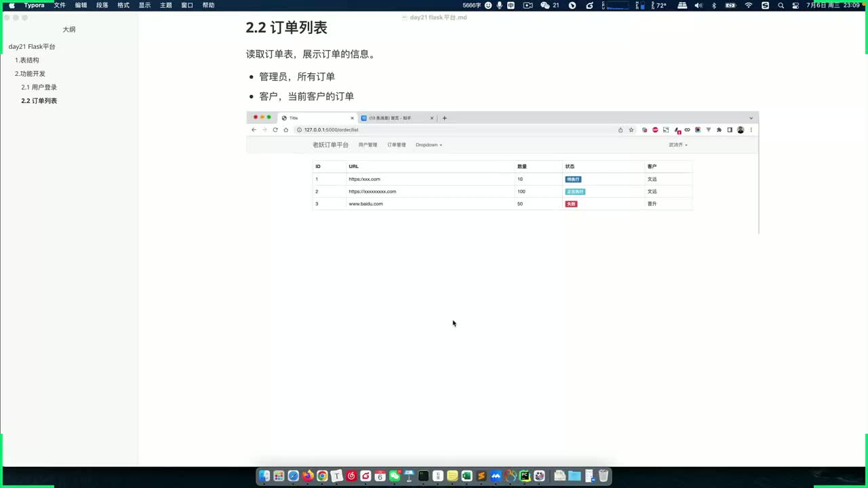The image size is (868, 488).
Task: Click the 大纲 sidebar header
Action: 69,30
